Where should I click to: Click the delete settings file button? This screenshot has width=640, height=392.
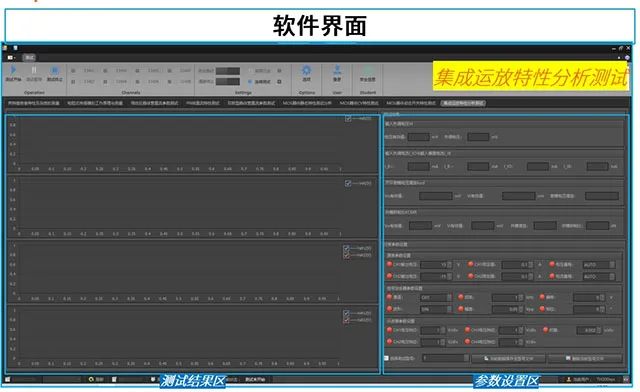coord(585,359)
